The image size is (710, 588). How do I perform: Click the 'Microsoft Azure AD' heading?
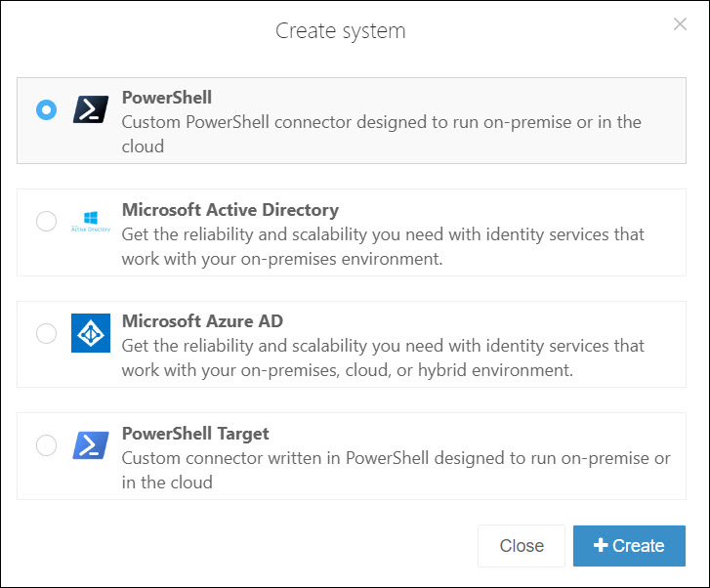coord(202,321)
